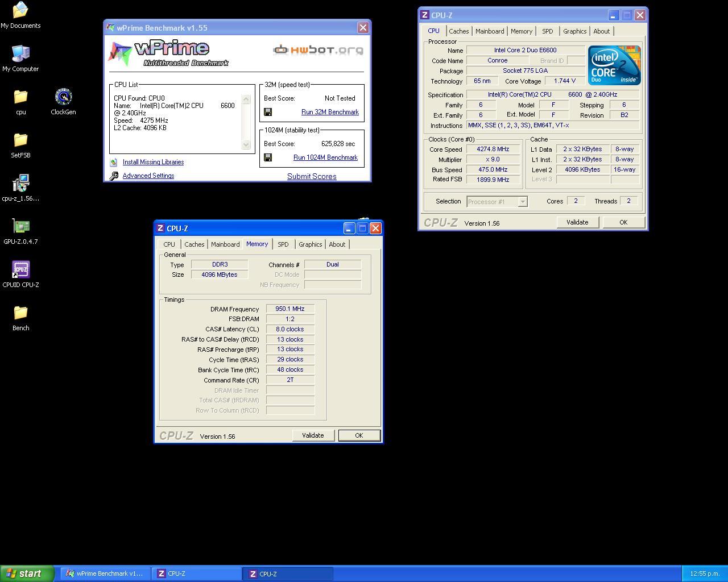Click the Core Voltage 1.744 V field
728x582 pixels.
pyautogui.click(x=564, y=81)
